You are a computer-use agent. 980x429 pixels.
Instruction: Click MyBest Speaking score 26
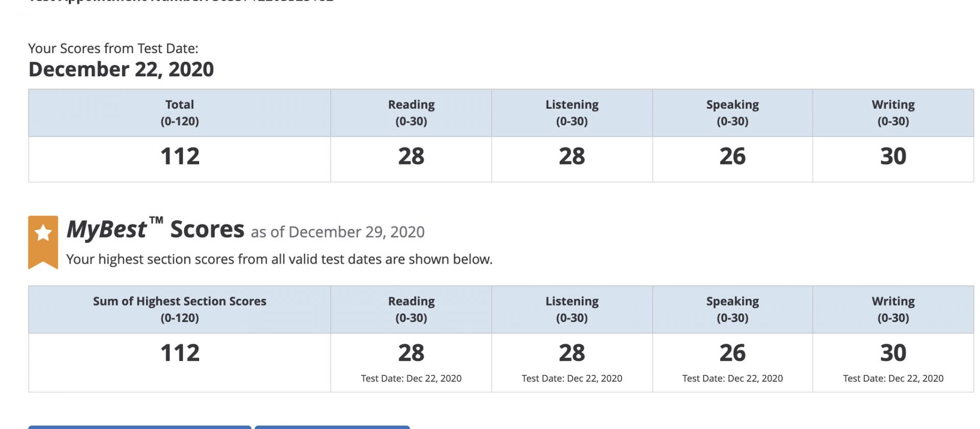pyautogui.click(x=732, y=353)
